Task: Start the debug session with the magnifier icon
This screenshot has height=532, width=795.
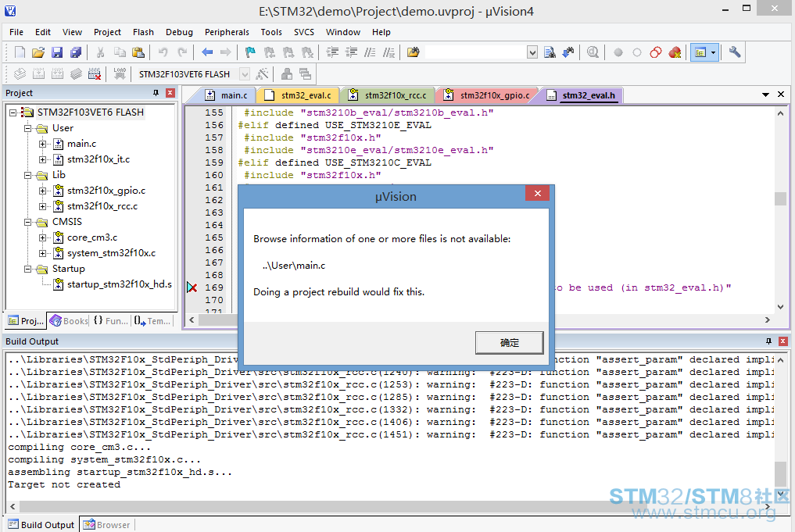Action: tap(593, 52)
